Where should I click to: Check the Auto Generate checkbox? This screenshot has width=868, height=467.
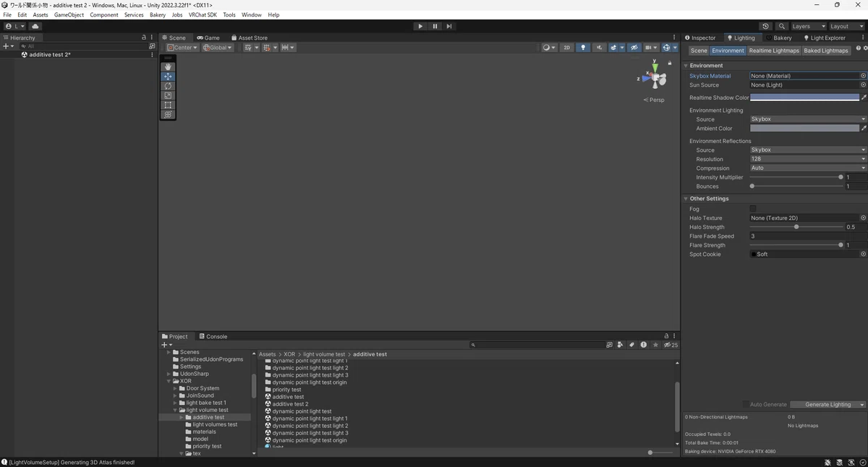[746, 405]
